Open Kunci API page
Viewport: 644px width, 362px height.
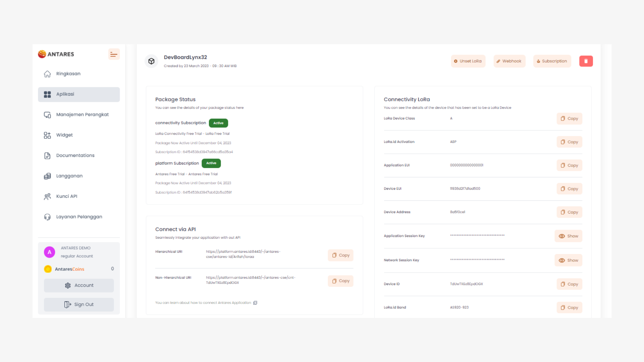tap(66, 196)
